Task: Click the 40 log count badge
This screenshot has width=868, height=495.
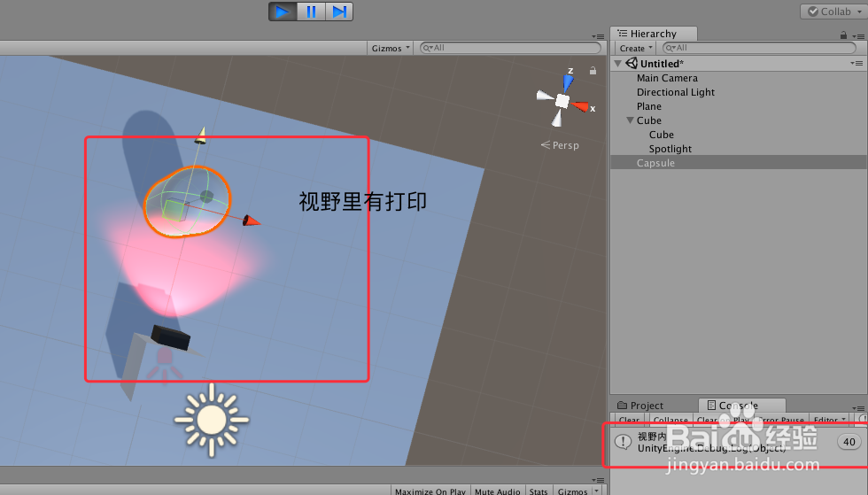Action: pyautogui.click(x=849, y=442)
